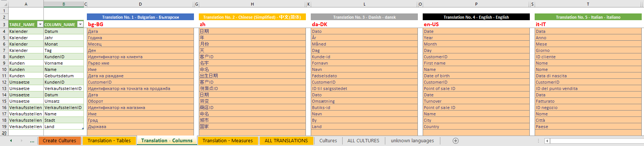Select English cell Date of birth

point(476,76)
